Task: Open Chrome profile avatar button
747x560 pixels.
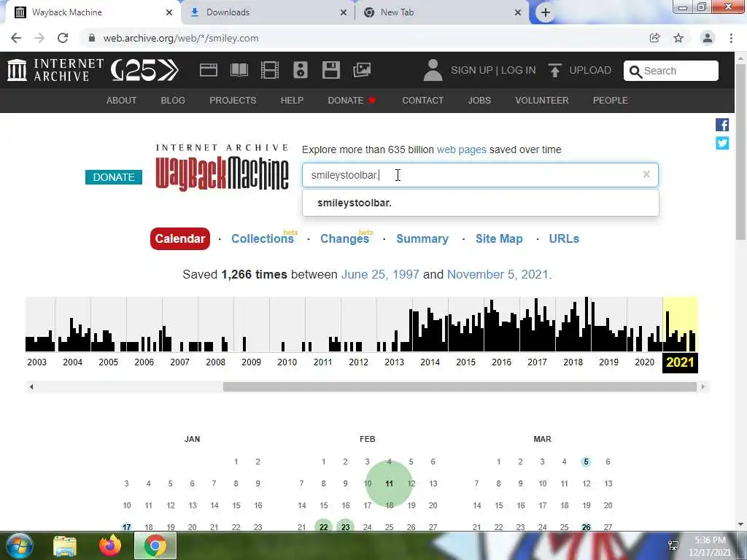Action: tap(708, 38)
